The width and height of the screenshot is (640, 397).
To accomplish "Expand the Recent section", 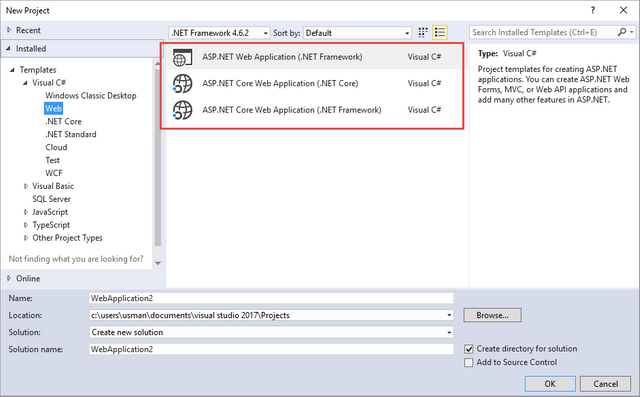I will pyautogui.click(x=9, y=30).
